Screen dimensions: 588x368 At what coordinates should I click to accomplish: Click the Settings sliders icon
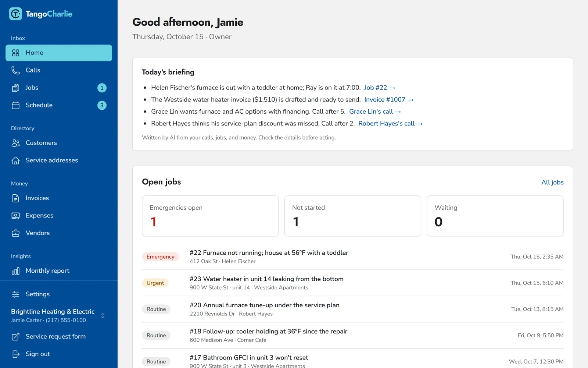point(15,294)
